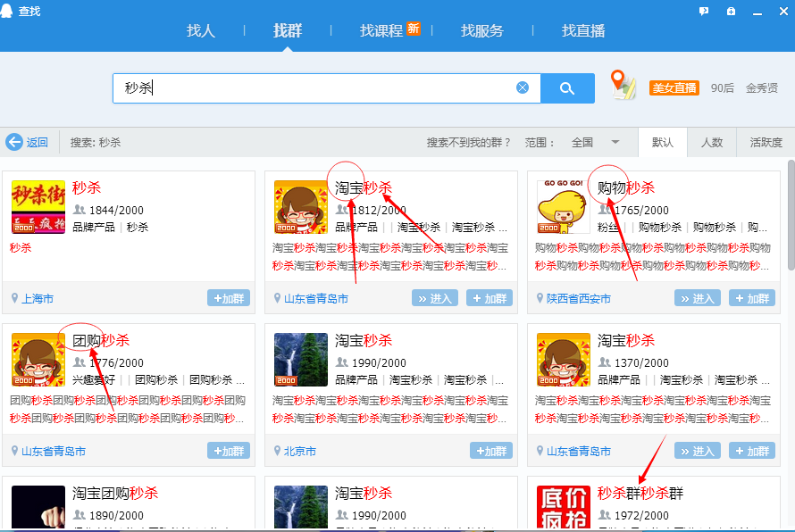Open the 淘宝团购秒杀 group title
The width and height of the screenshot is (795, 532).
click(x=115, y=493)
